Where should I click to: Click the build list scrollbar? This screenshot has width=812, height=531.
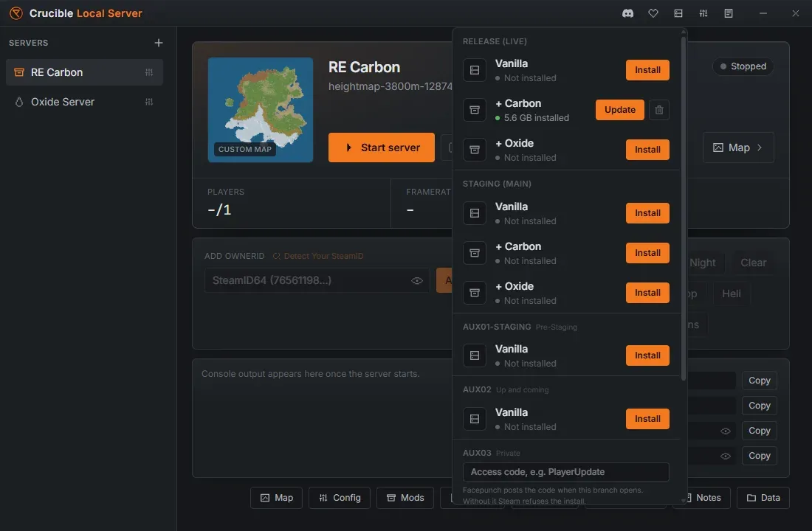click(684, 207)
